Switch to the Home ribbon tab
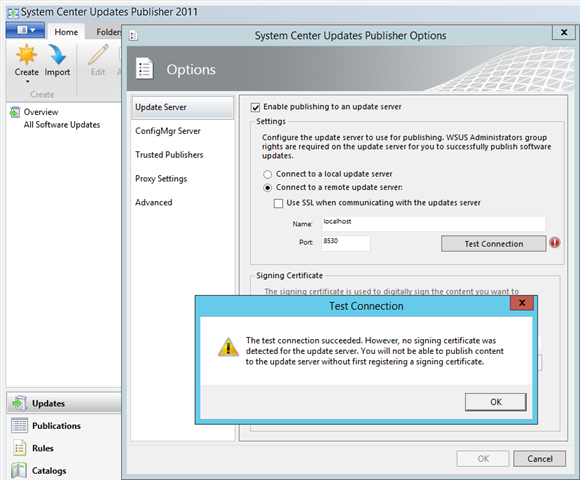580x480 pixels. 66,32
